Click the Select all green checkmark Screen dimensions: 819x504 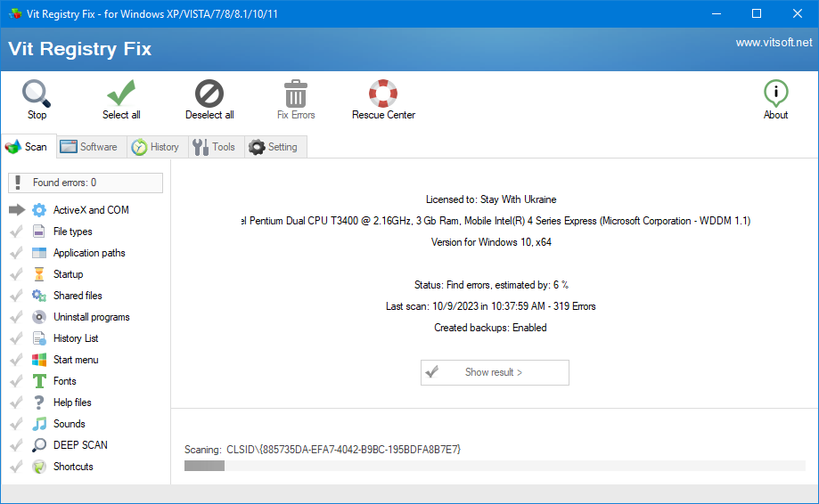121,93
